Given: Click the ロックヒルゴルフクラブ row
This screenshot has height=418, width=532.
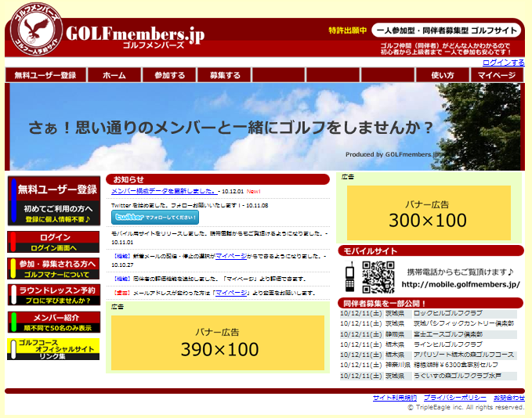Looking at the screenshot, I should (428, 313).
